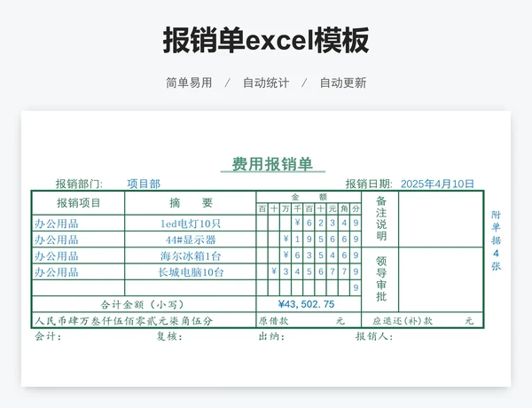Click the 金额 column header
The height and width of the screenshot is (408, 532).
click(x=309, y=197)
